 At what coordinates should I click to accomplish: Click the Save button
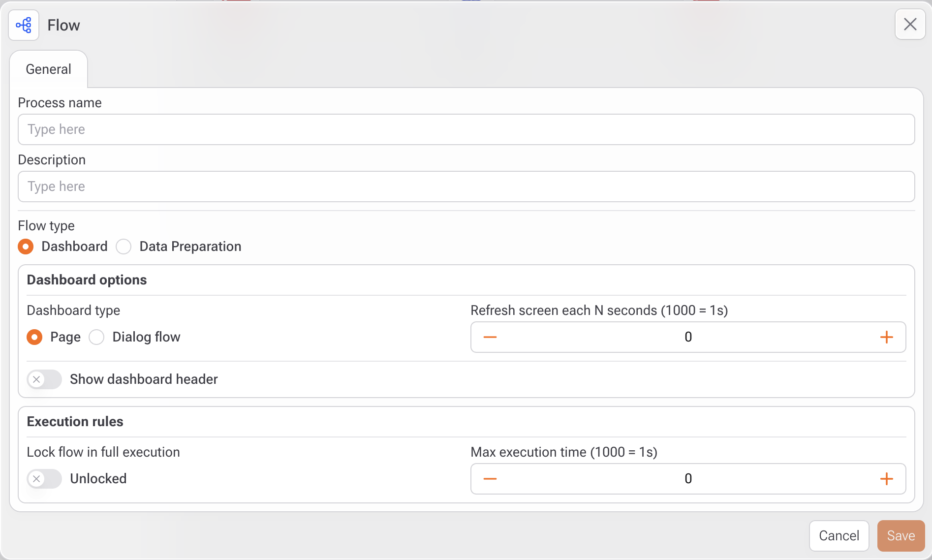(901, 536)
